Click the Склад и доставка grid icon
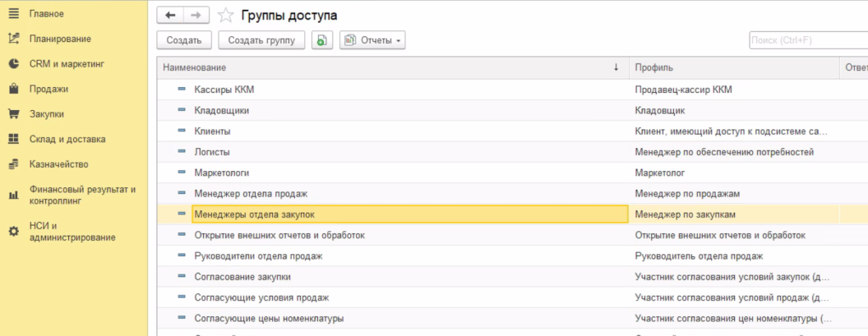The image size is (868, 336). click(13, 140)
